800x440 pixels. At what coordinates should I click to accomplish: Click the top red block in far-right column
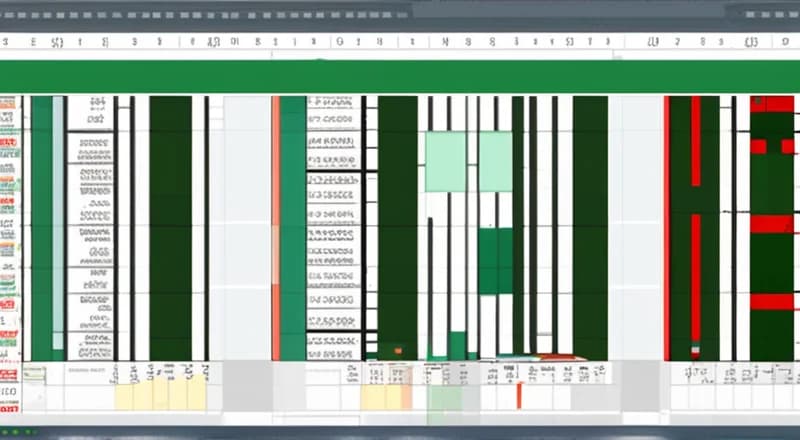[x=771, y=104]
